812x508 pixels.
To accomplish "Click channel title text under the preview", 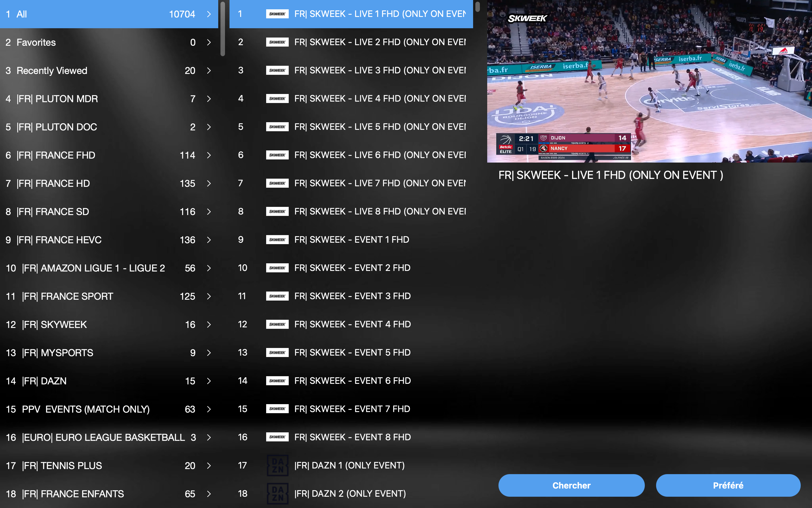I will point(611,175).
